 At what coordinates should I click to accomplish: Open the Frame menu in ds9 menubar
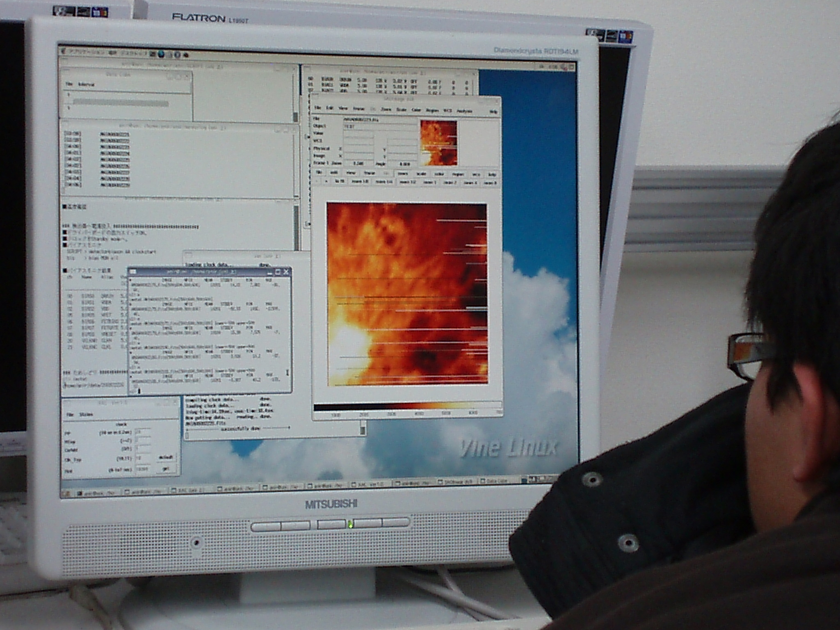point(359,109)
